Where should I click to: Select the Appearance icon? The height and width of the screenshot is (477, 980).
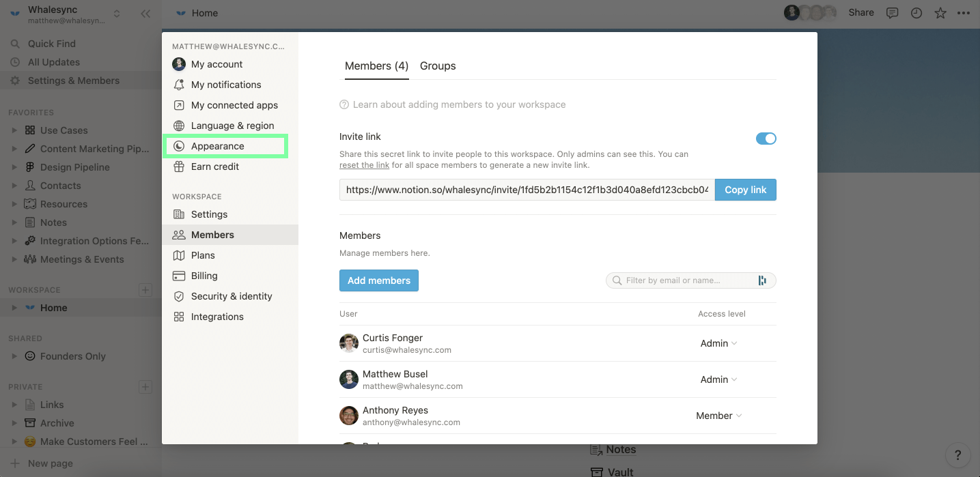[178, 145]
